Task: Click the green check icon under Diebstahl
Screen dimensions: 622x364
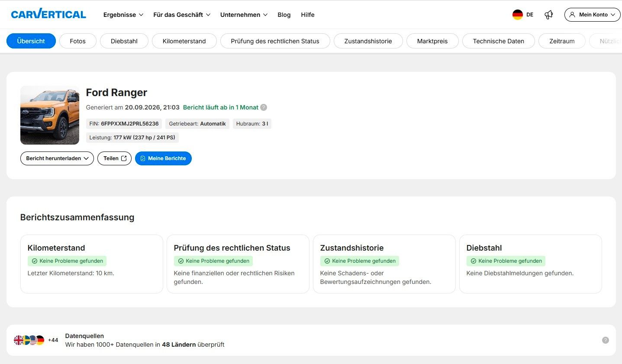Action: [x=474, y=261]
